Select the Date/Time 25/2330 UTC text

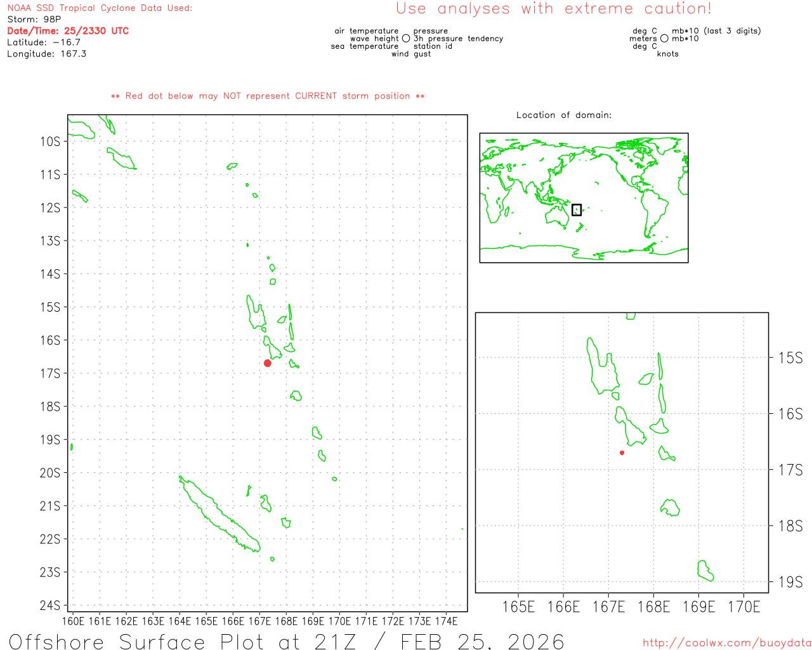68,31
